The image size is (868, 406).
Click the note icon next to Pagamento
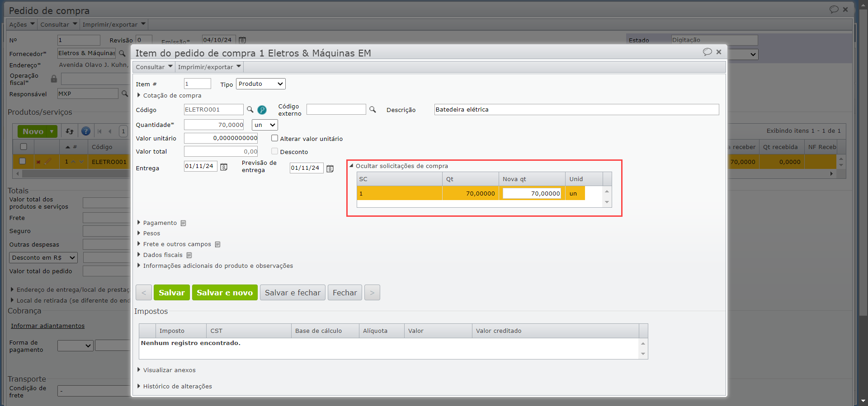(x=183, y=223)
